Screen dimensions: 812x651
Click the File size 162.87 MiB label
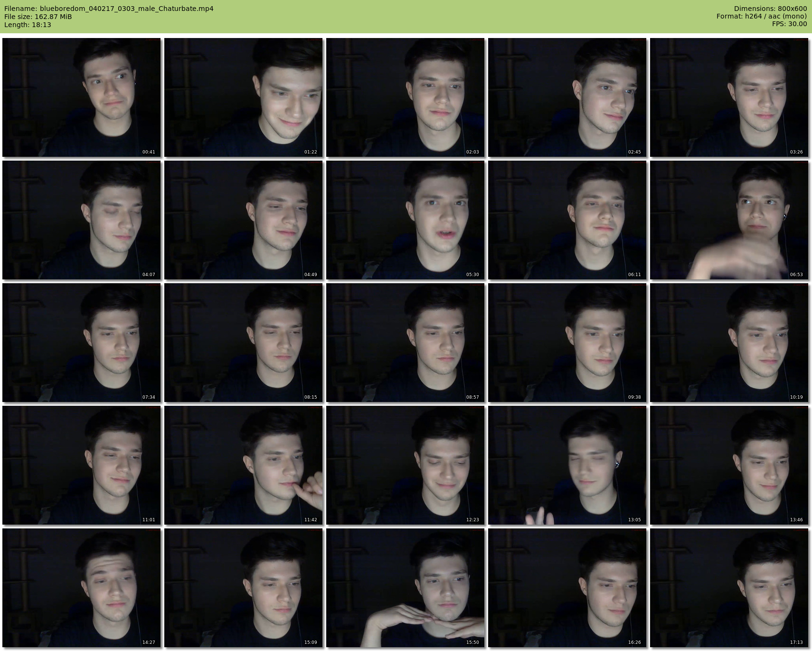pyautogui.click(x=38, y=17)
